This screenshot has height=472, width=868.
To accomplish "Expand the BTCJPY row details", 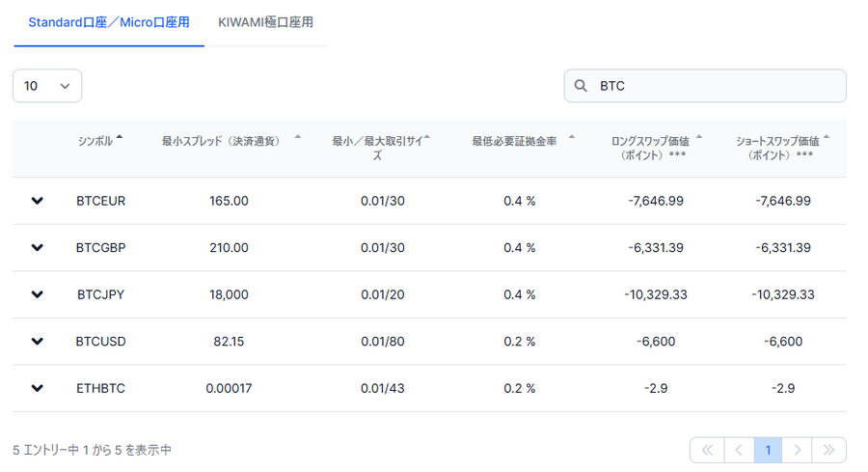I will (x=37, y=294).
